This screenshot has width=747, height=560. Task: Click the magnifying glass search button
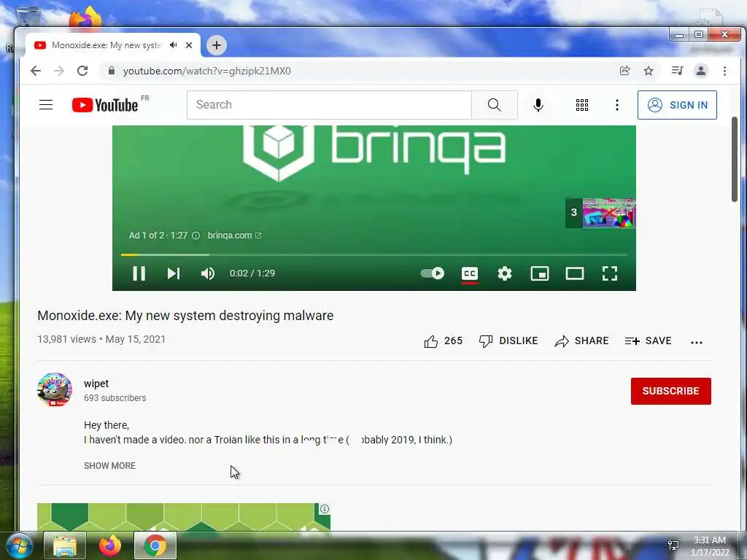point(495,105)
